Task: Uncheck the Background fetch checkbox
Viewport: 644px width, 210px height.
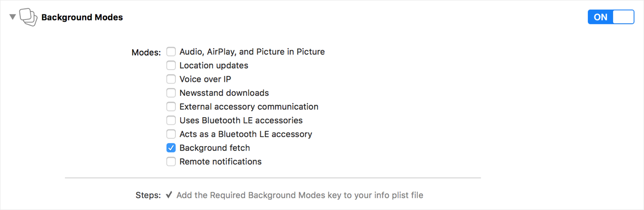Action: coord(171,148)
